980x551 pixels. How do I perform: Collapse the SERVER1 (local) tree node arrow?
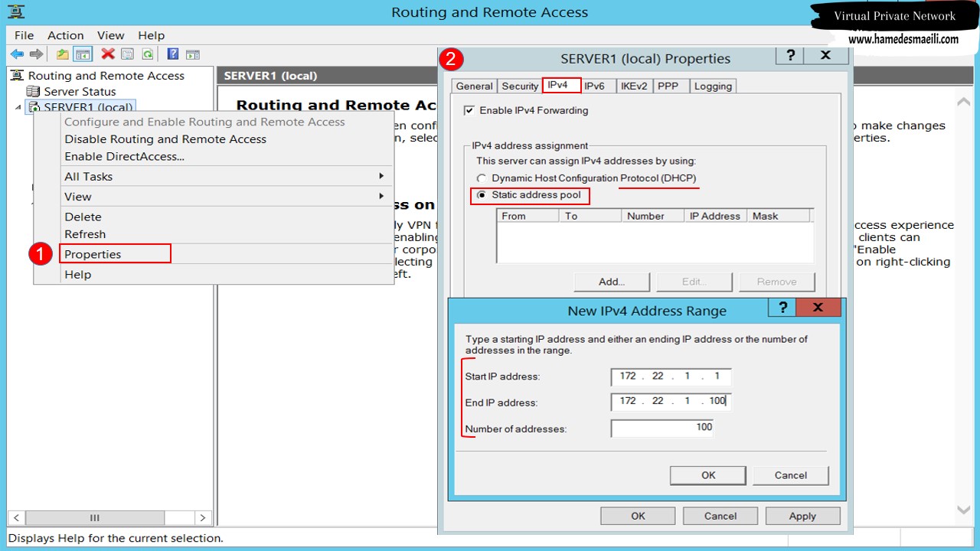click(x=18, y=107)
